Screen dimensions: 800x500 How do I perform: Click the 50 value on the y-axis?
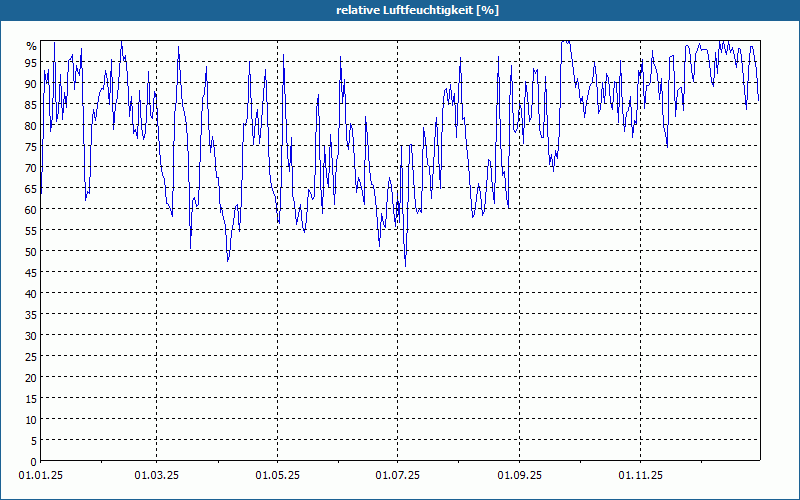click(31, 252)
